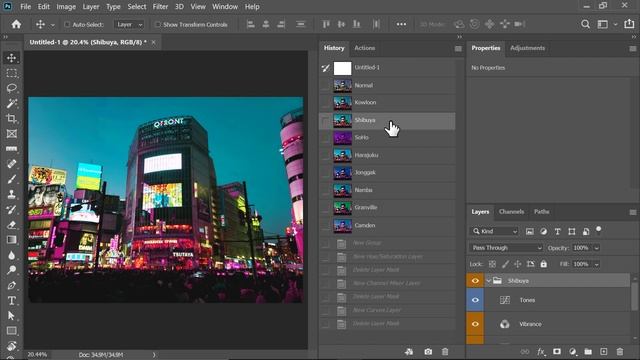Open the Opacity dropdown arrow
640x360 pixels.
(x=597, y=248)
